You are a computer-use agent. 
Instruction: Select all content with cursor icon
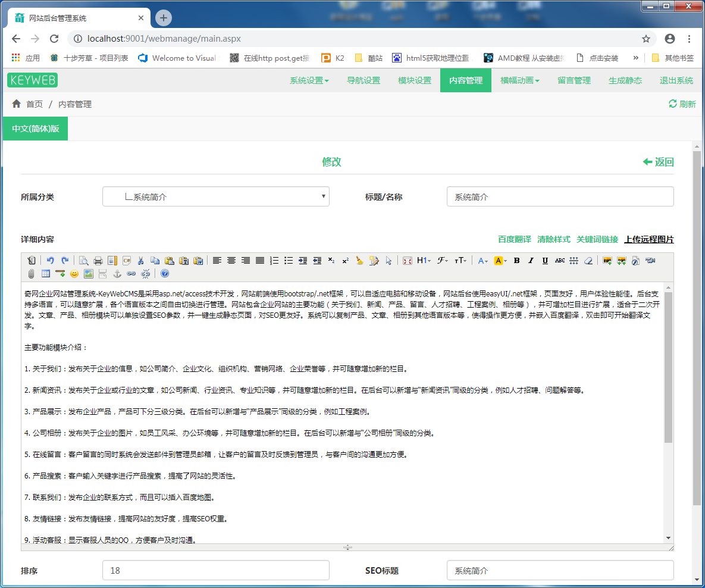tap(388, 261)
